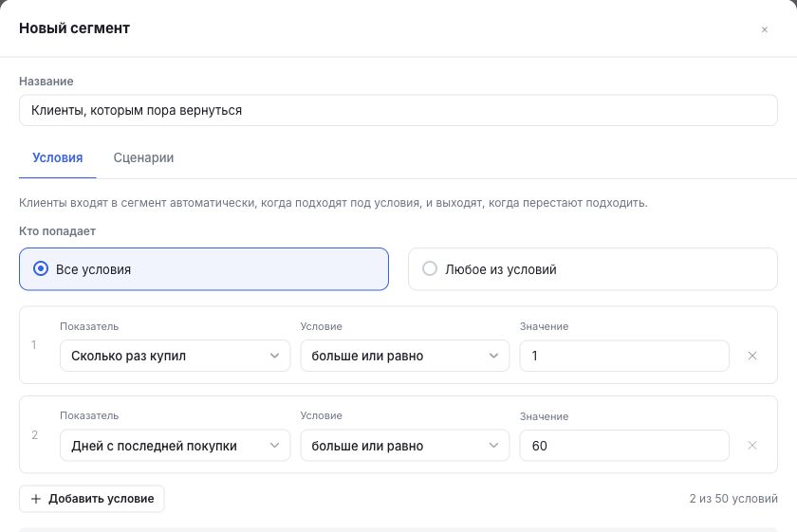
Task: Click the row number 1 of conditions
Action: point(34,345)
